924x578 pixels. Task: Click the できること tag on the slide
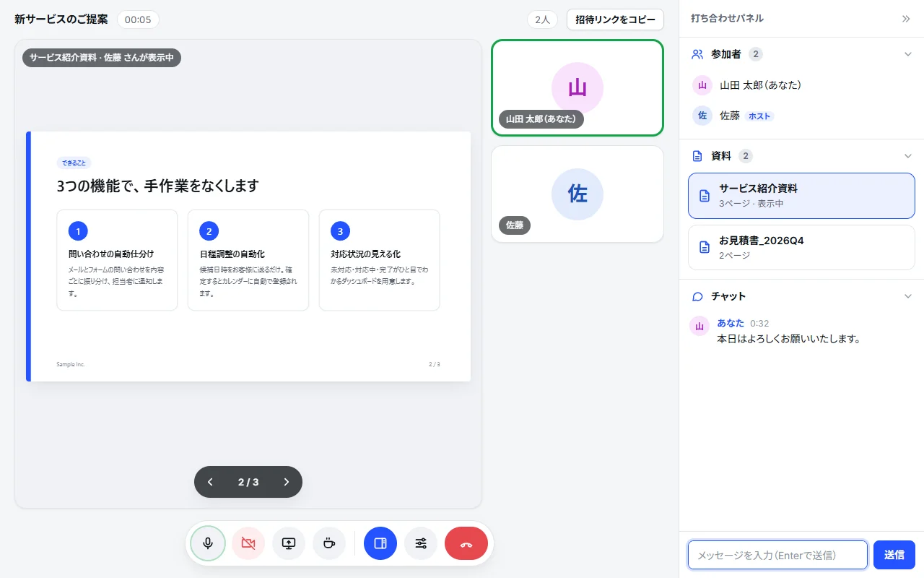tap(74, 163)
